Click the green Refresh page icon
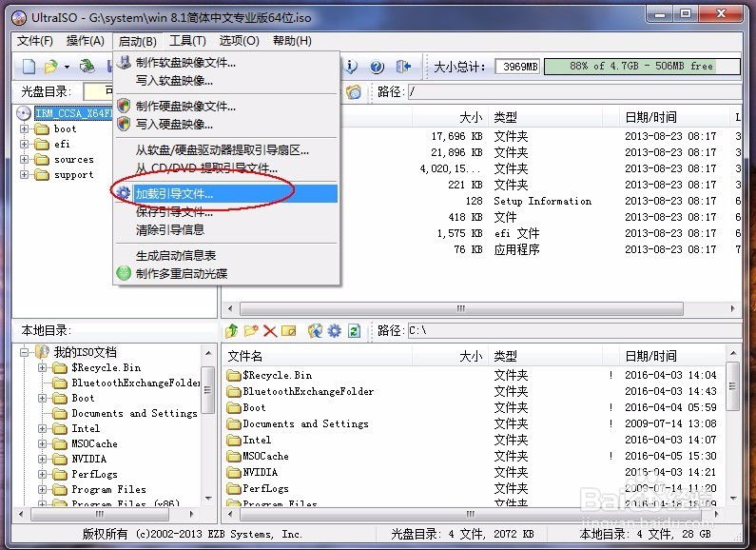This screenshot has width=756, height=550. [354, 330]
